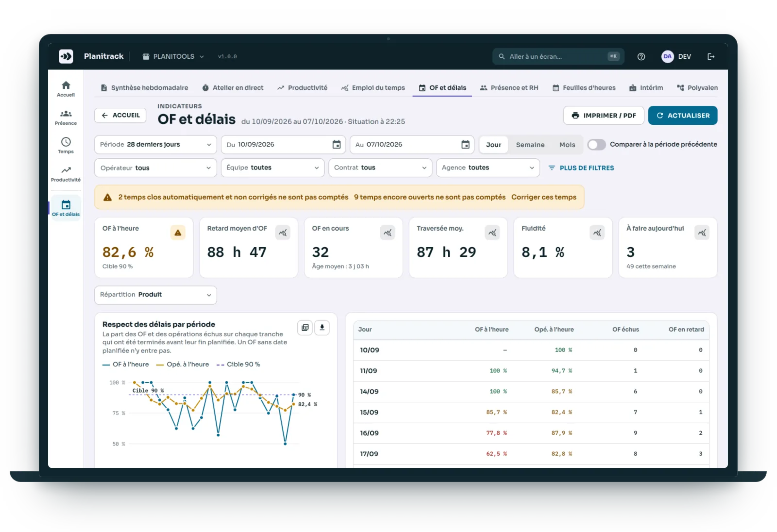Image resolution: width=777 pixels, height=532 pixels.
Task: Select the Mois granularity option
Action: point(567,145)
